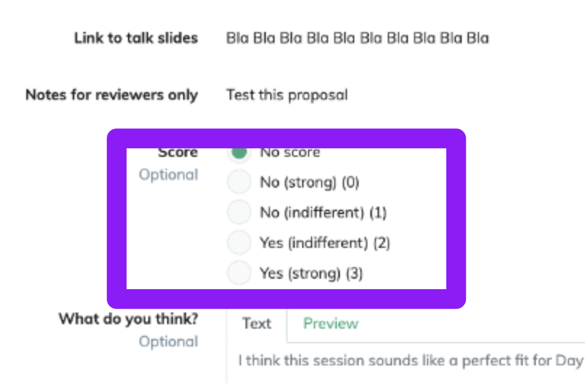Viewport: 585px width, 392px height.
Task: Pick the 'No (indifferent) (1)' radio circle
Action: pyautogui.click(x=239, y=212)
